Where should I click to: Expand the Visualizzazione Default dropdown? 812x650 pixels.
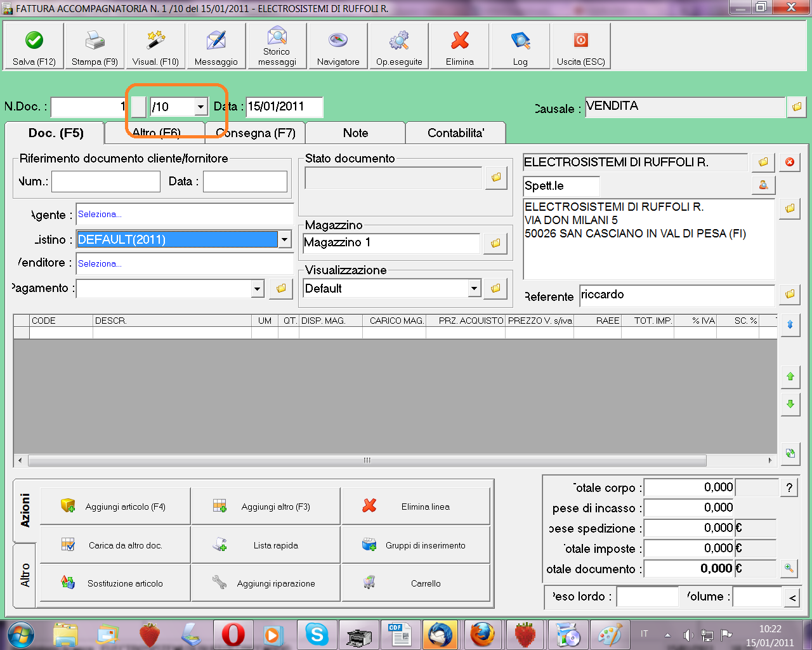pos(474,288)
